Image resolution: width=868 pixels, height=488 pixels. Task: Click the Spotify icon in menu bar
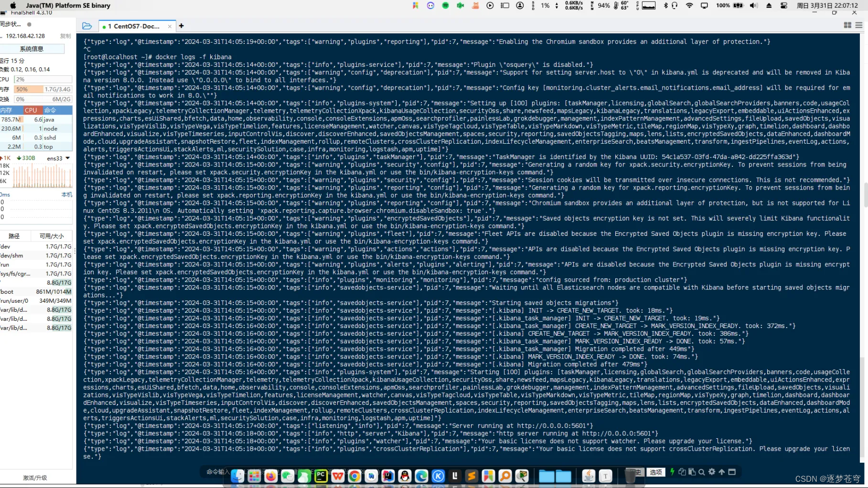pyautogui.click(x=445, y=5)
